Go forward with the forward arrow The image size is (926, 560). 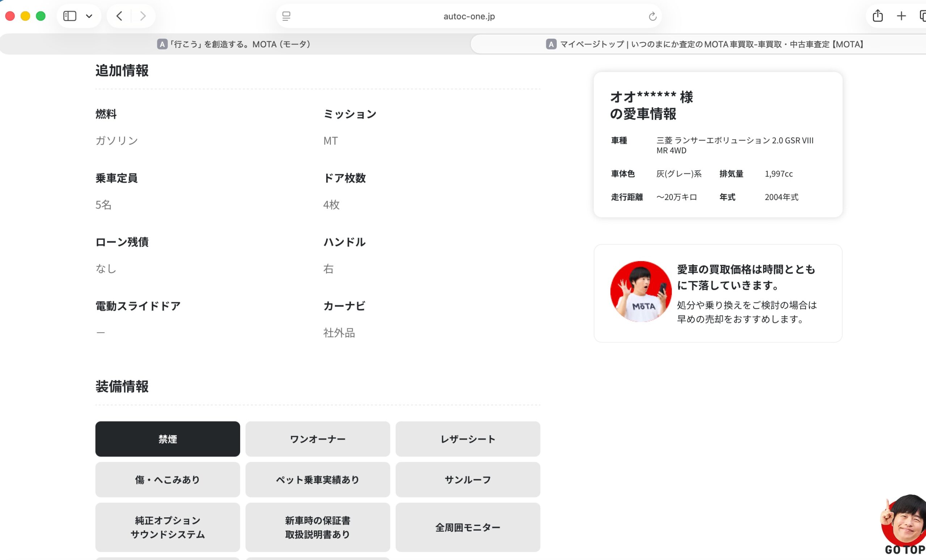click(x=143, y=16)
